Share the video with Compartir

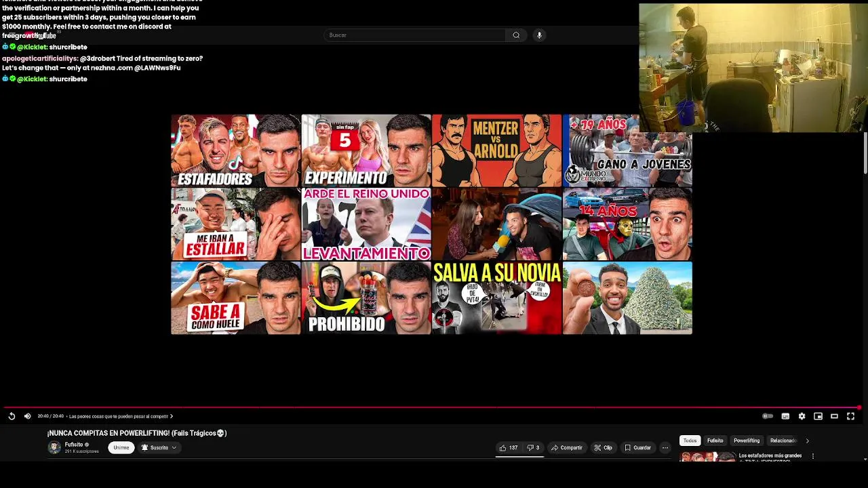(567, 447)
